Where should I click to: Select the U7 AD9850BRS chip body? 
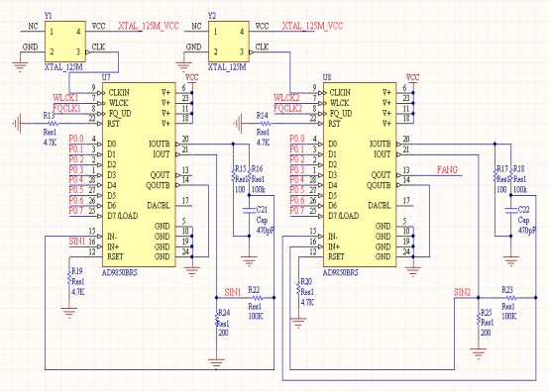139,175
